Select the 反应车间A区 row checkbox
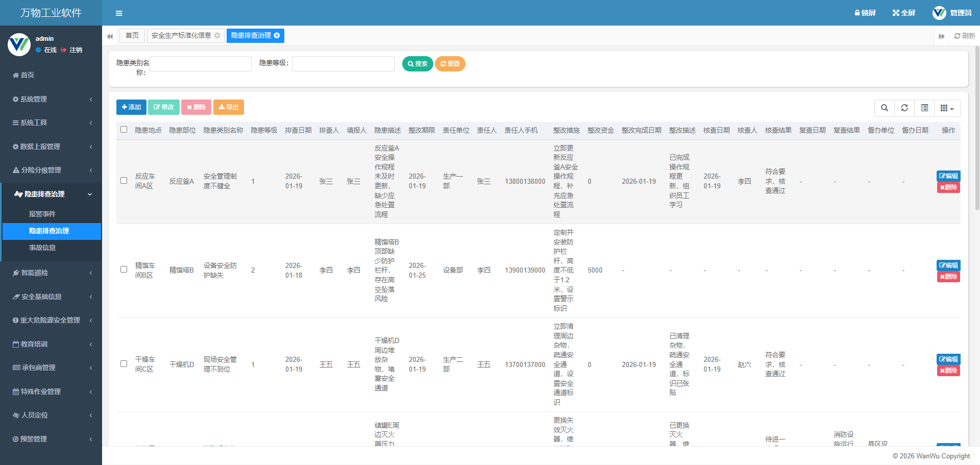Image resolution: width=980 pixels, height=465 pixels. pyautogui.click(x=124, y=181)
